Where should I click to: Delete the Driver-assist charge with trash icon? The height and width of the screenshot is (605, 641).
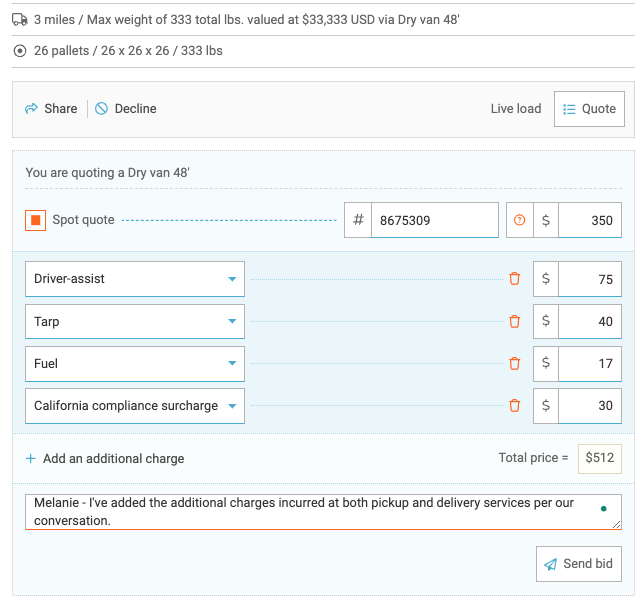point(514,279)
